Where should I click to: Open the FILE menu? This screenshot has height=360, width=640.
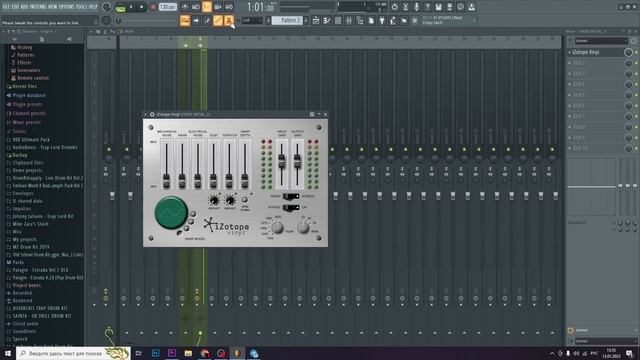point(6,7)
